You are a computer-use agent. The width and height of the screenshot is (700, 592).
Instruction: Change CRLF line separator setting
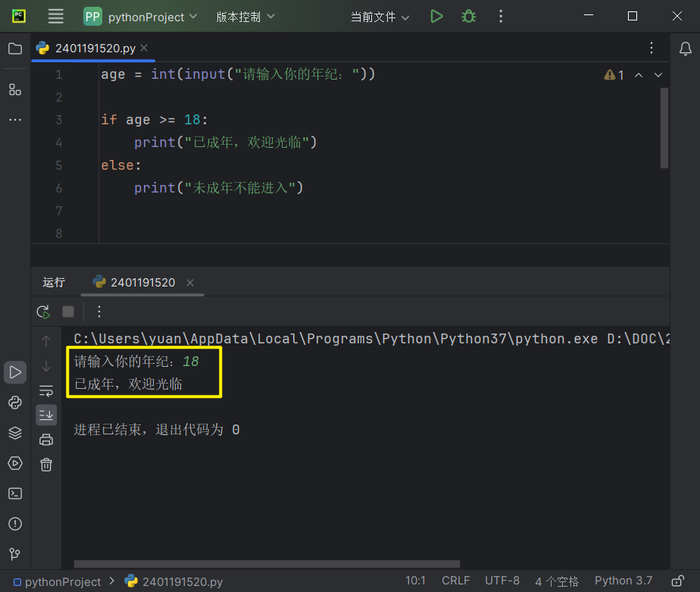pos(456,581)
